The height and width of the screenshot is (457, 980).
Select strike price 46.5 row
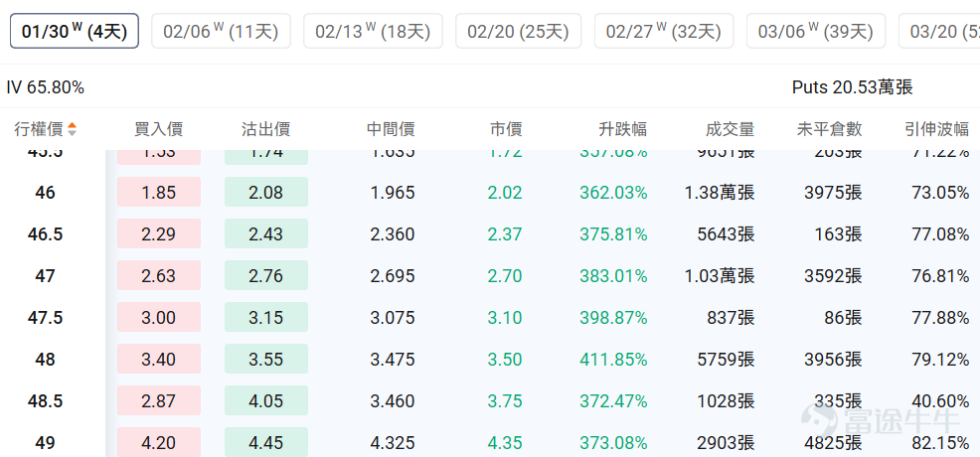pyautogui.click(x=490, y=234)
